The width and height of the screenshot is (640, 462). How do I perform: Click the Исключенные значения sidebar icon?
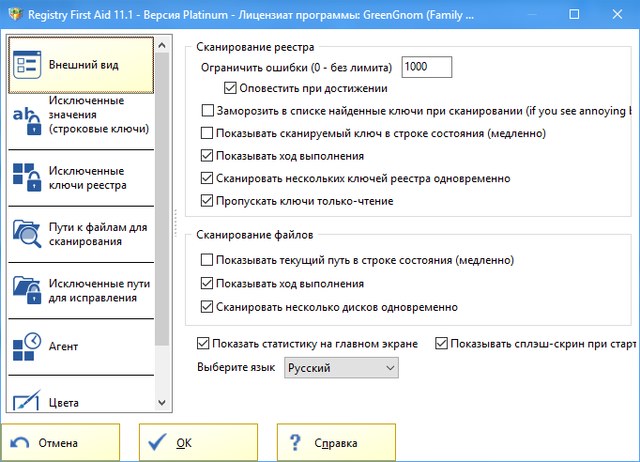(28, 121)
